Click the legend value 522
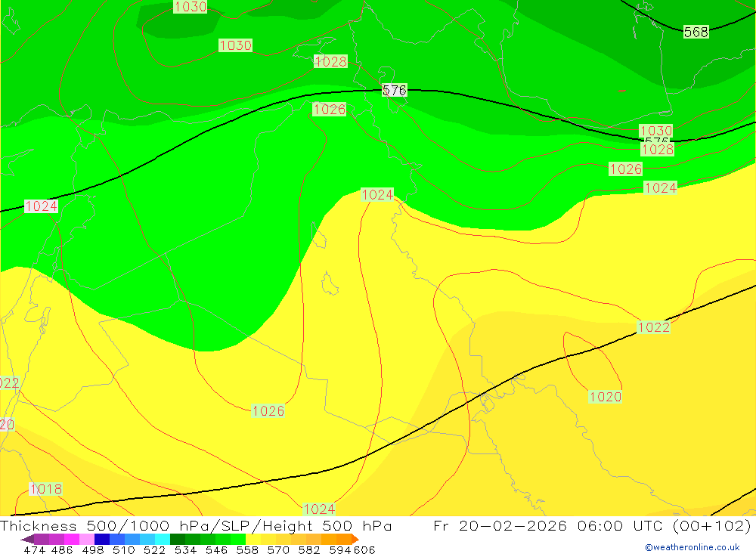This screenshot has height=554, width=756. click(155, 550)
